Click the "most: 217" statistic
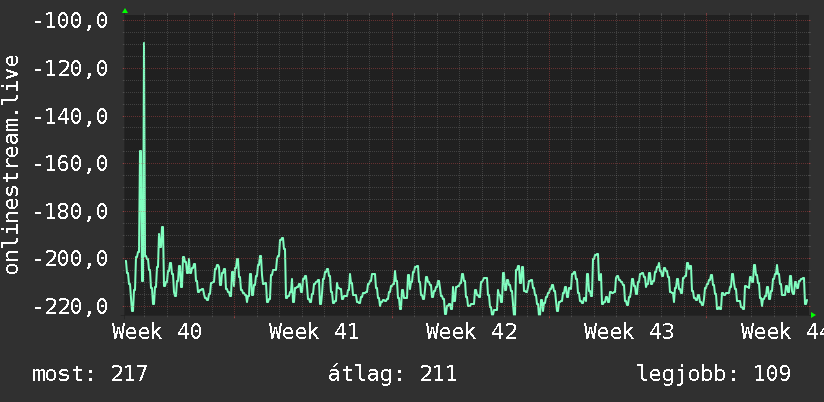 click(x=90, y=374)
